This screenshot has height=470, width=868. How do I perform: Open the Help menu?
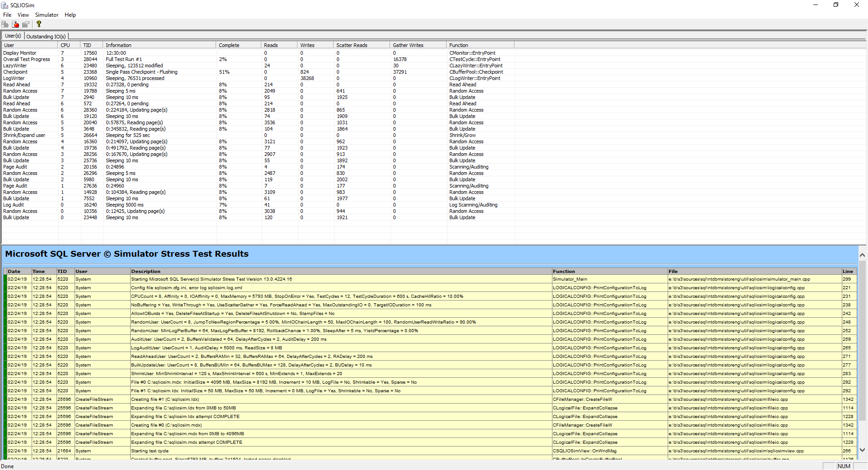pyautogui.click(x=70, y=15)
